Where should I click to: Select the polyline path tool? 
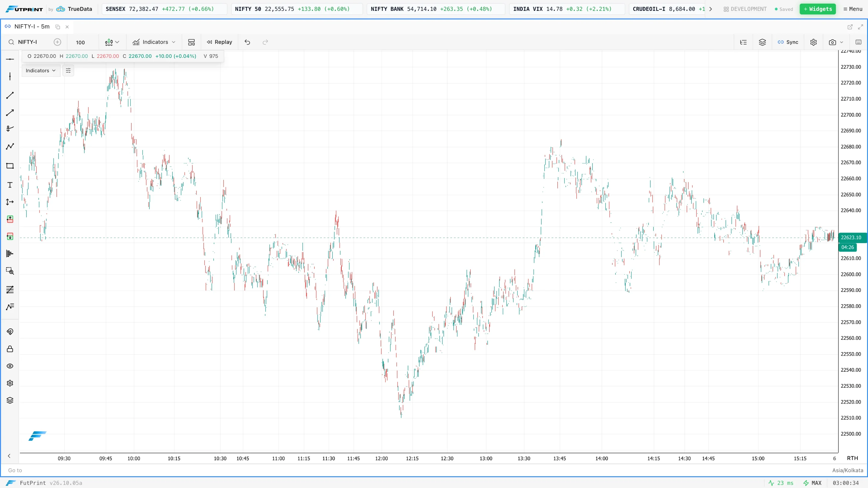[x=10, y=146]
